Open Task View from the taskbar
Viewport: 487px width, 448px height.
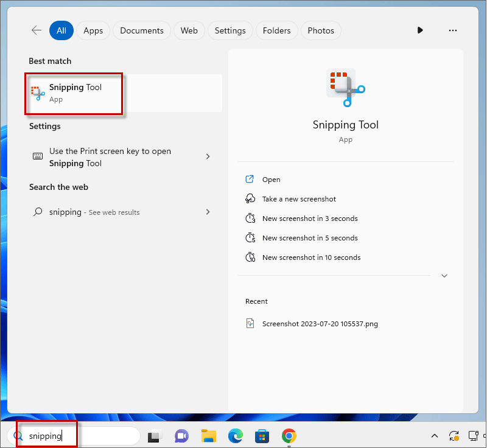coord(155,436)
